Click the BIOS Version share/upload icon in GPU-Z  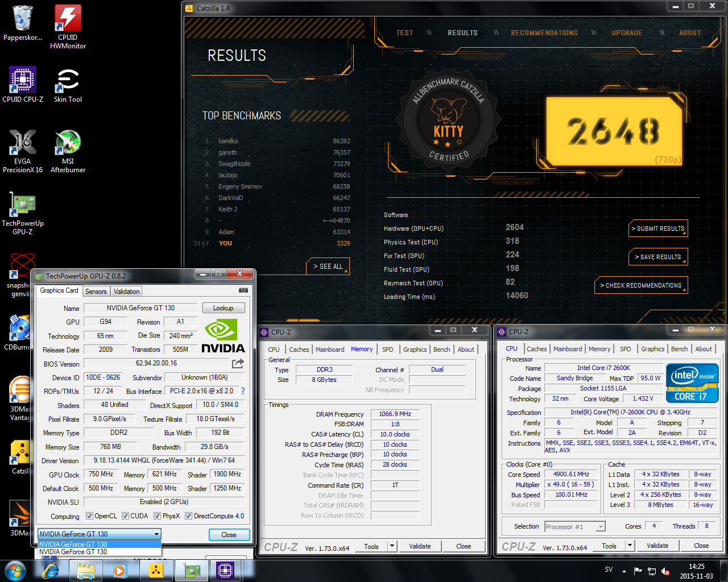click(238, 363)
